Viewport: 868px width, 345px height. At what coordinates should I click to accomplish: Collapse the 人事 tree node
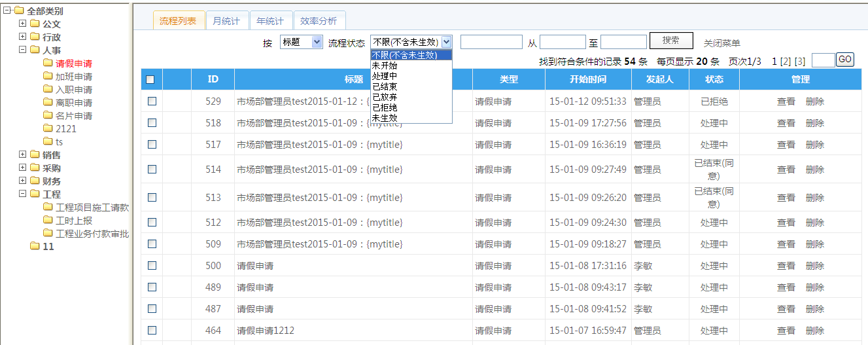22,50
